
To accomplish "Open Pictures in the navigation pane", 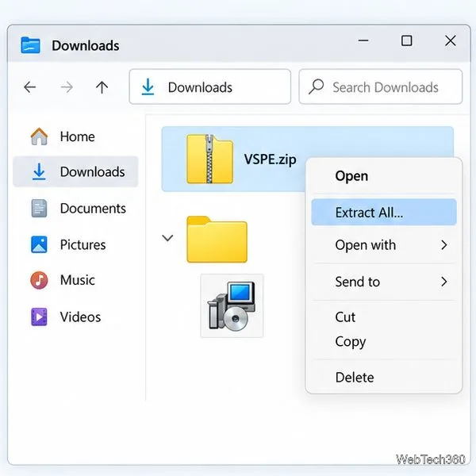I will (75, 244).
